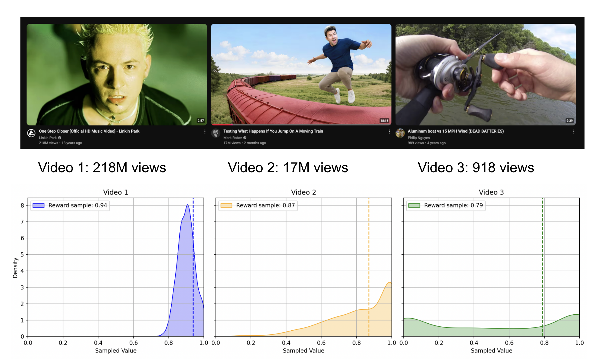Click the verified badge next to Mark Rober

point(245,138)
